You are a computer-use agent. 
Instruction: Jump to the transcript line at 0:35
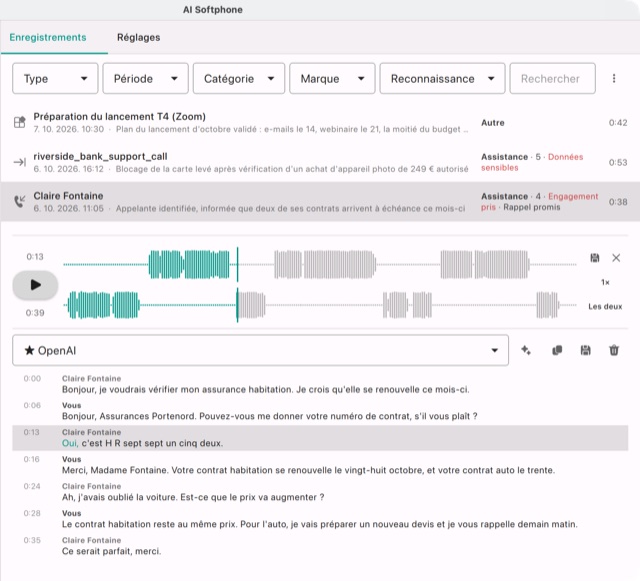[320, 546]
